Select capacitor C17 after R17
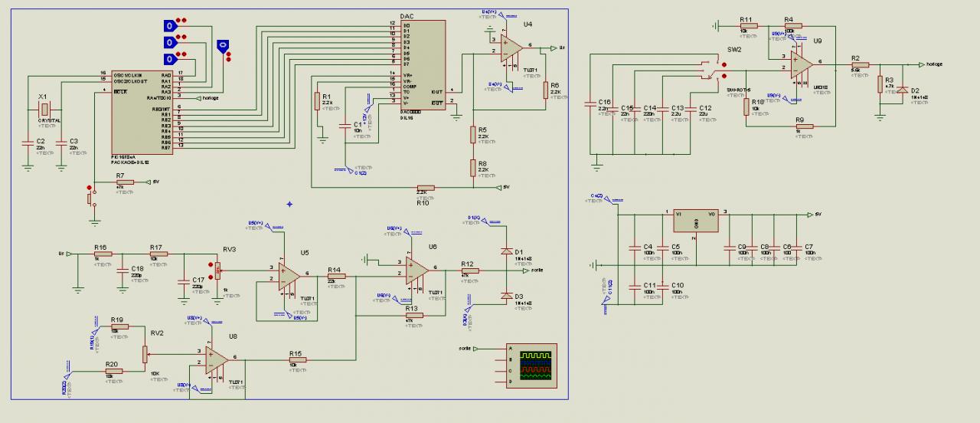Screen dimensions: 980x423 [182, 281]
